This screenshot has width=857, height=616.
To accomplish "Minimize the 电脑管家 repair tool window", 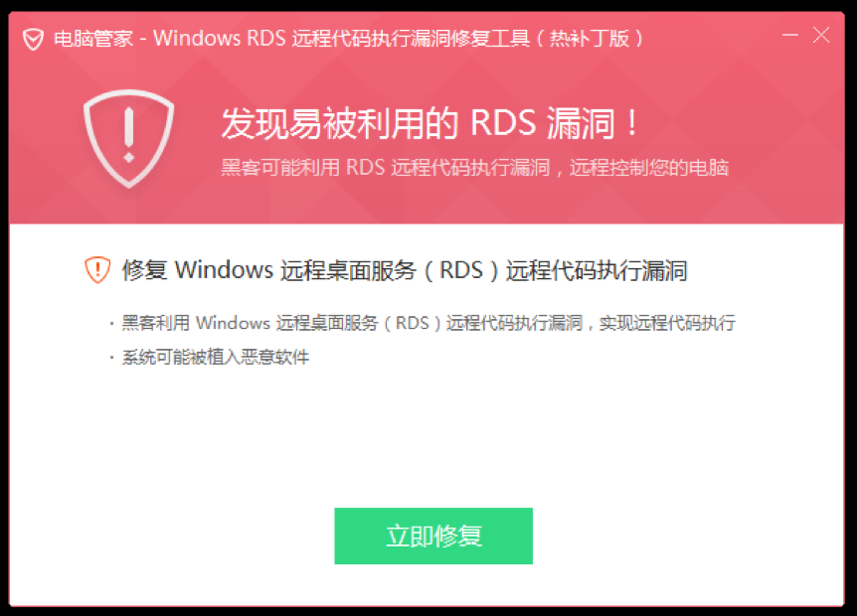I will coord(789,36).
